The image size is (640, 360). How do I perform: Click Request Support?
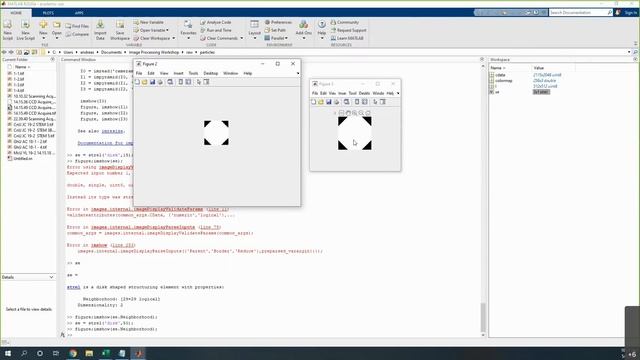coord(348,30)
